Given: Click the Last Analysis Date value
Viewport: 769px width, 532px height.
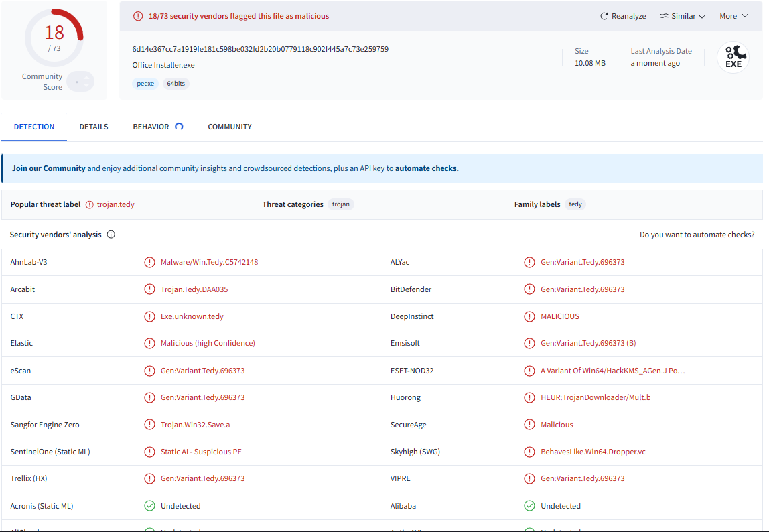Looking at the screenshot, I should coord(655,63).
